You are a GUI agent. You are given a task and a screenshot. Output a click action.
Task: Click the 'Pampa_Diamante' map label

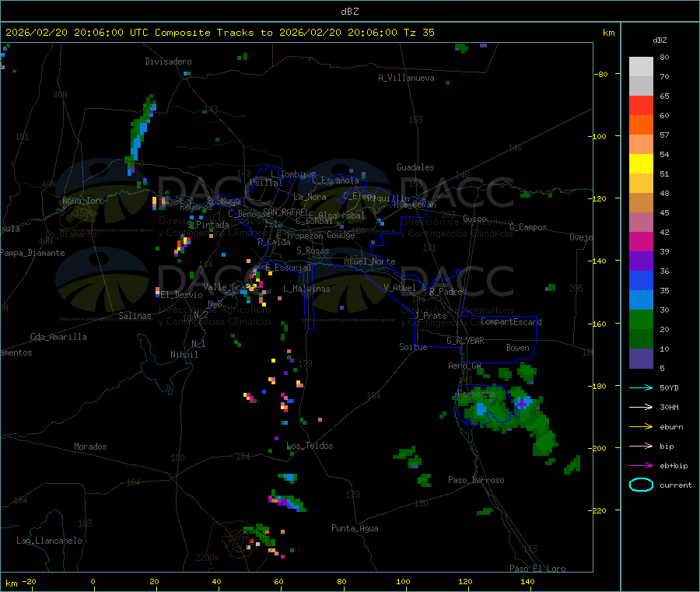click(x=32, y=253)
